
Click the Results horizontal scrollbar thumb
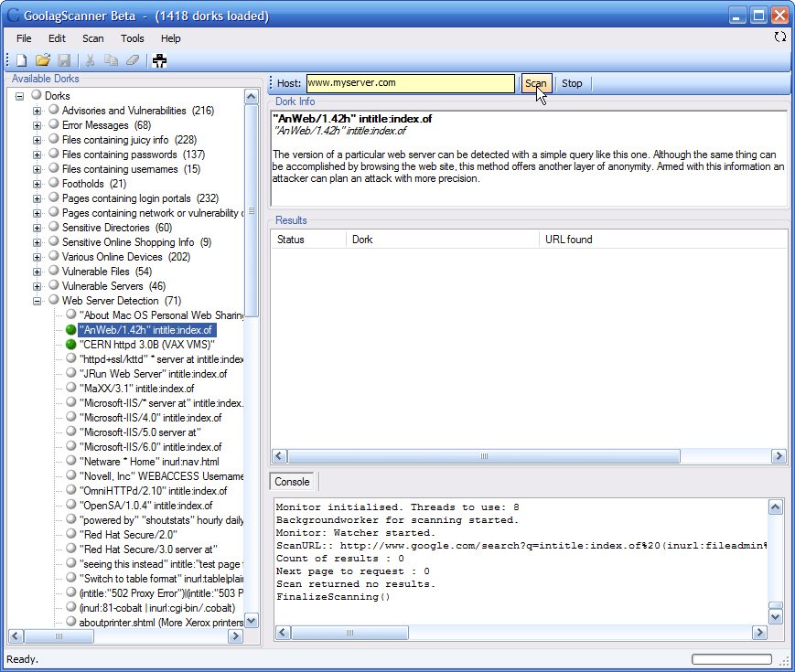(484, 456)
